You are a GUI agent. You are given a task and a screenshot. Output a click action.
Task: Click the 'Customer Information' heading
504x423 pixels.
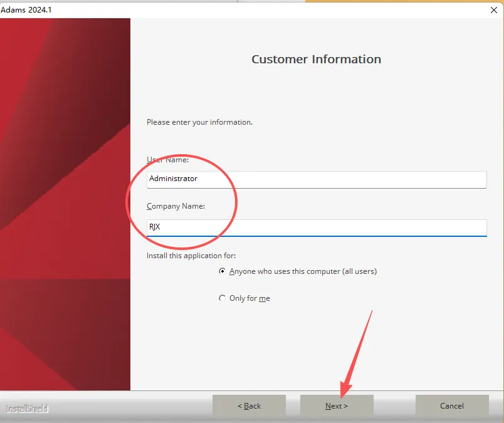317,59
